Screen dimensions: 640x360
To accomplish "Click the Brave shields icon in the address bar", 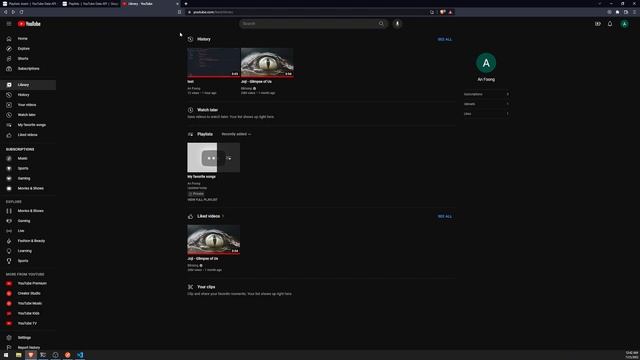I will [x=442, y=12].
